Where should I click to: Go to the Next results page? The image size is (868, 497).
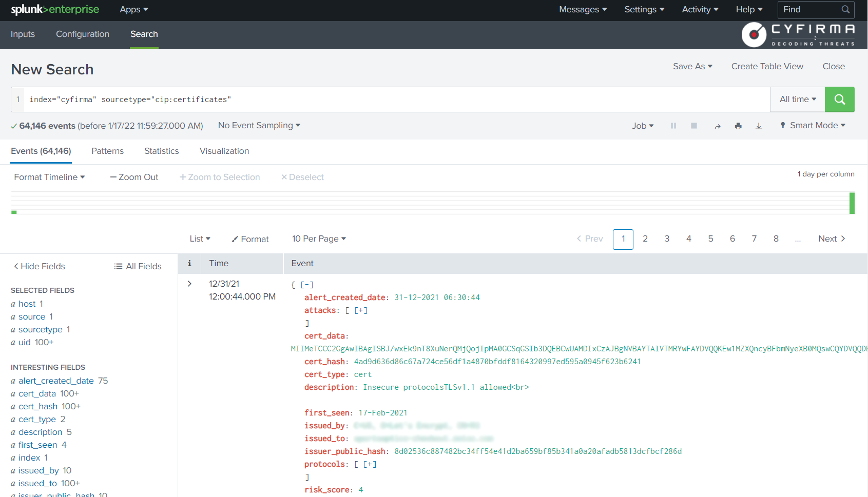click(832, 238)
